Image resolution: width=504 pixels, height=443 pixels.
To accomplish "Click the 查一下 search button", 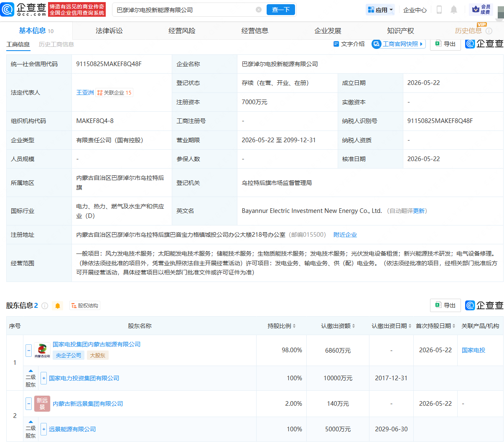I will click(x=281, y=10).
